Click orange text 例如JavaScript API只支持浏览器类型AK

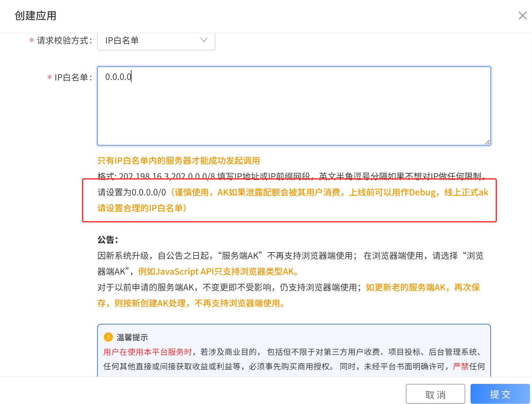tap(218, 272)
